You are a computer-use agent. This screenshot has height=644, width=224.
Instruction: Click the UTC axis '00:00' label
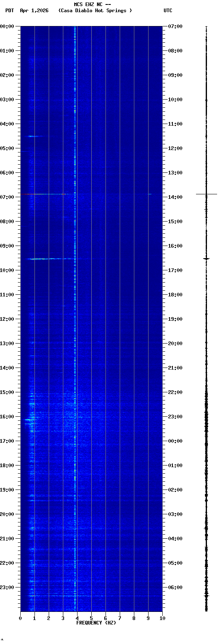[x=175, y=441]
